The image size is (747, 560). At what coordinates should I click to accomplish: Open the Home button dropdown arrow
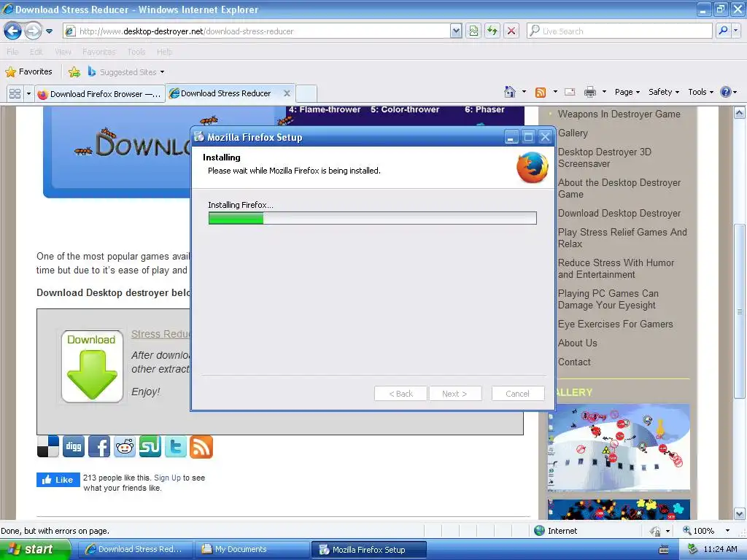(x=524, y=92)
